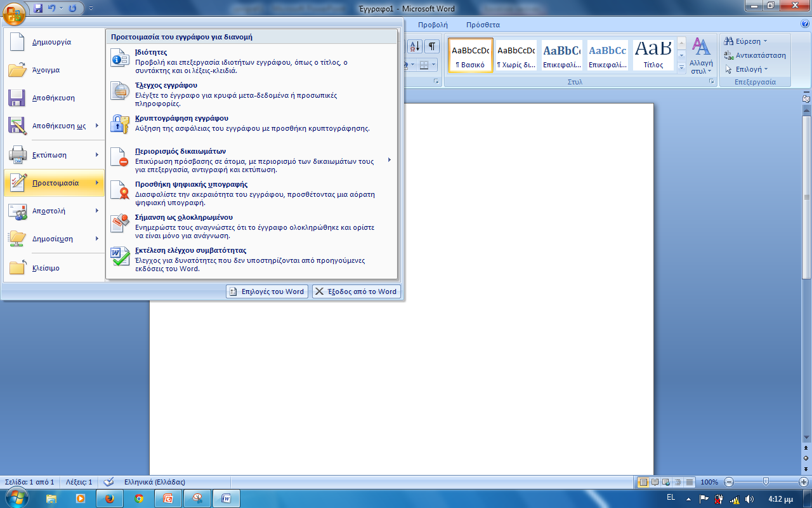This screenshot has width=812, height=508.
Task: Open the Στυλ group dialog launcher
Action: pos(712,83)
